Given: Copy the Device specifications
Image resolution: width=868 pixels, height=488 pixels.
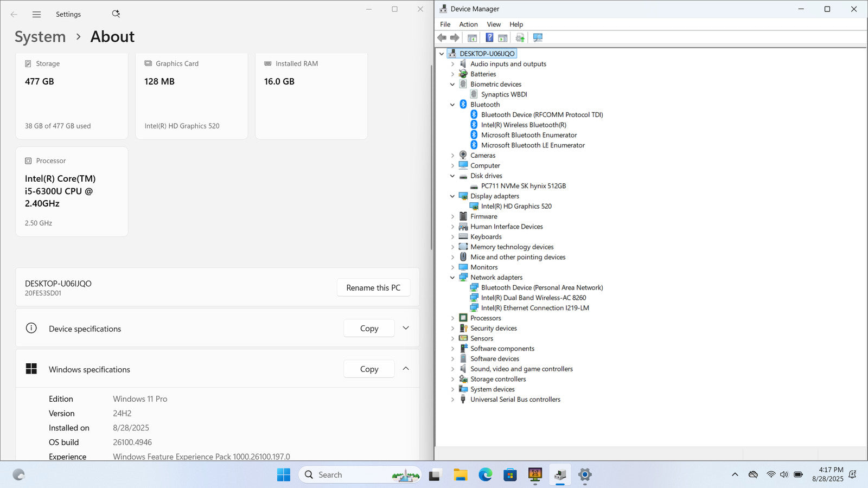Looking at the screenshot, I should (x=369, y=329).
